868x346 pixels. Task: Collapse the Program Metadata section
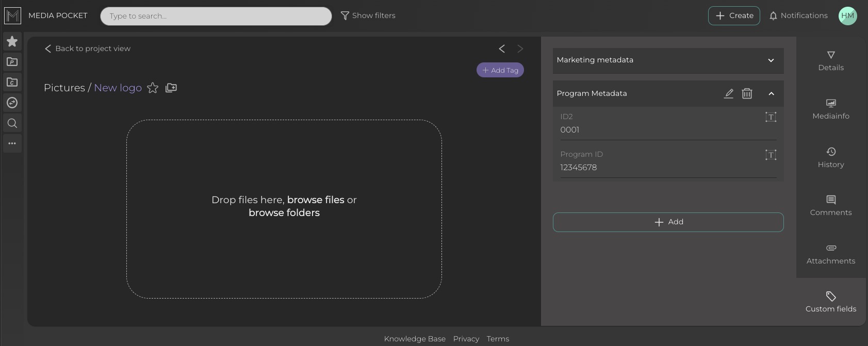[771, 94]
